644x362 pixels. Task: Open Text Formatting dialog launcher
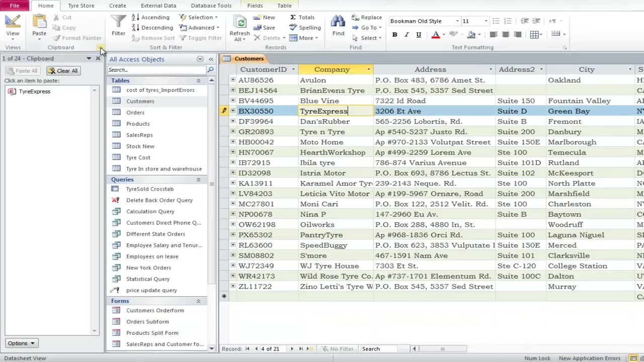[x=565, y=47]
